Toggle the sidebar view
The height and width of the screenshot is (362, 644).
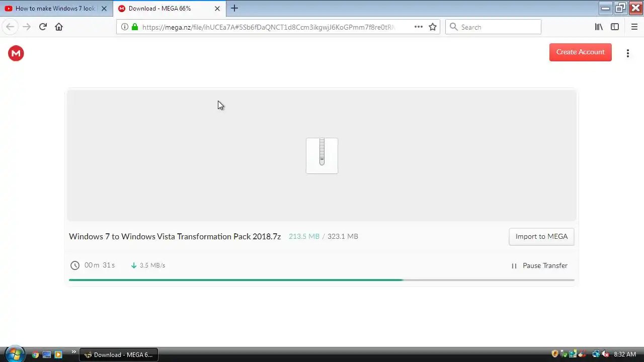click(615, 27)
